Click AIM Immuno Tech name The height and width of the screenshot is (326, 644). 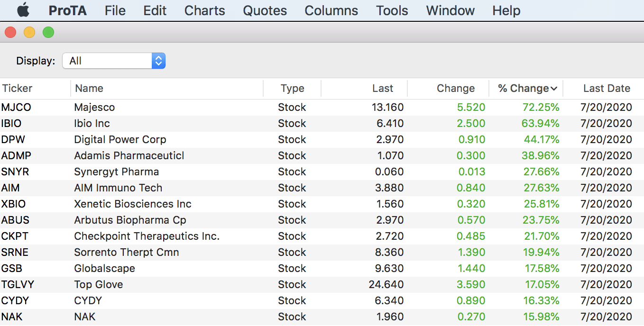pyautogui.click(x=119, y=188)
